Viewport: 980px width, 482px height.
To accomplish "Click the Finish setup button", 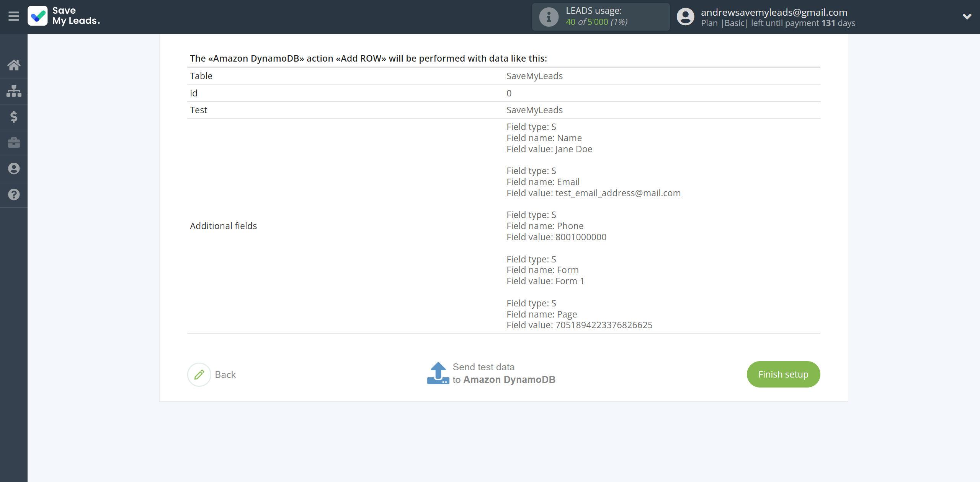I will coord(783,374).
